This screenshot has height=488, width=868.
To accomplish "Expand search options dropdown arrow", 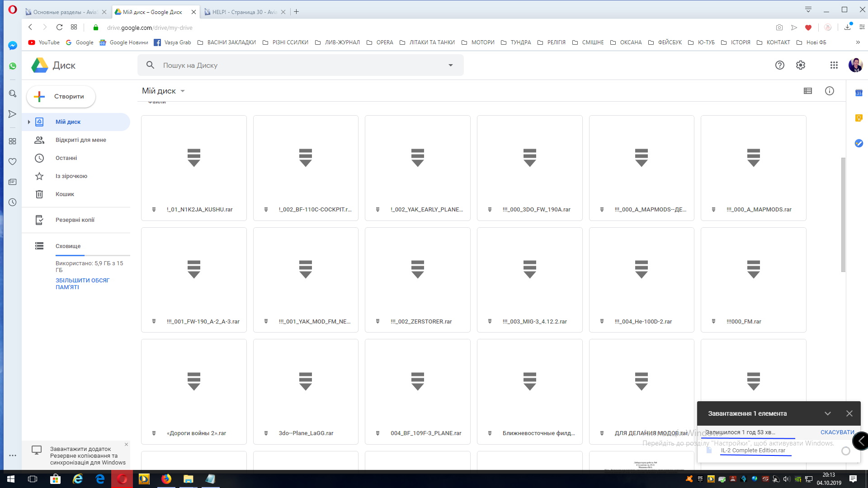I will (x=450, y=65).
